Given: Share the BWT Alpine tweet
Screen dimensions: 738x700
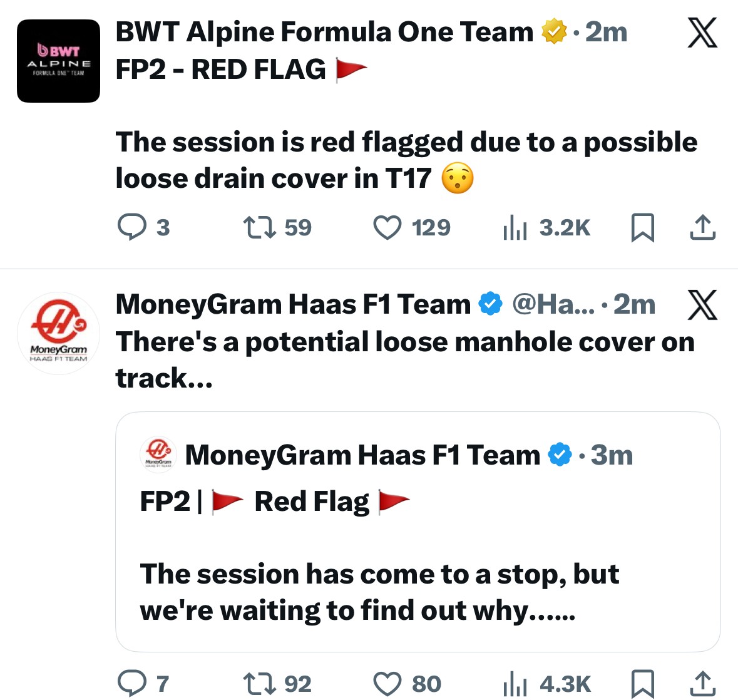Looking at the screenshot, I should 702,228.
